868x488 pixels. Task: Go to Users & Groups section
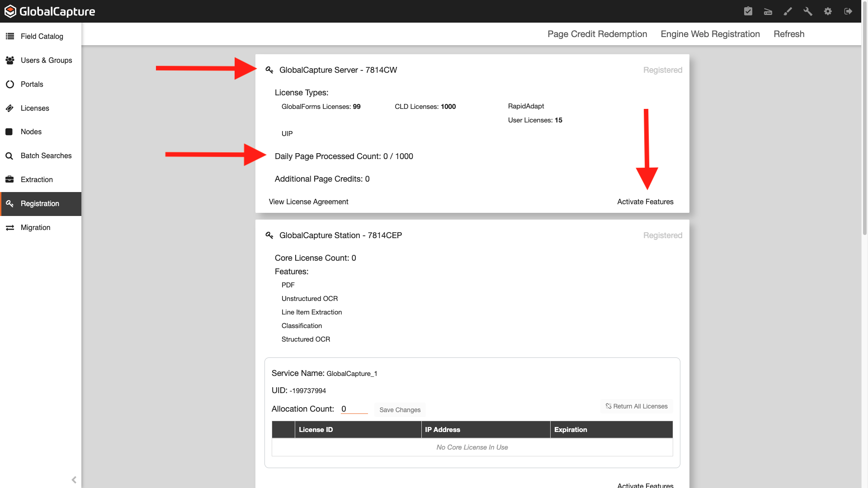click(46, 60)
